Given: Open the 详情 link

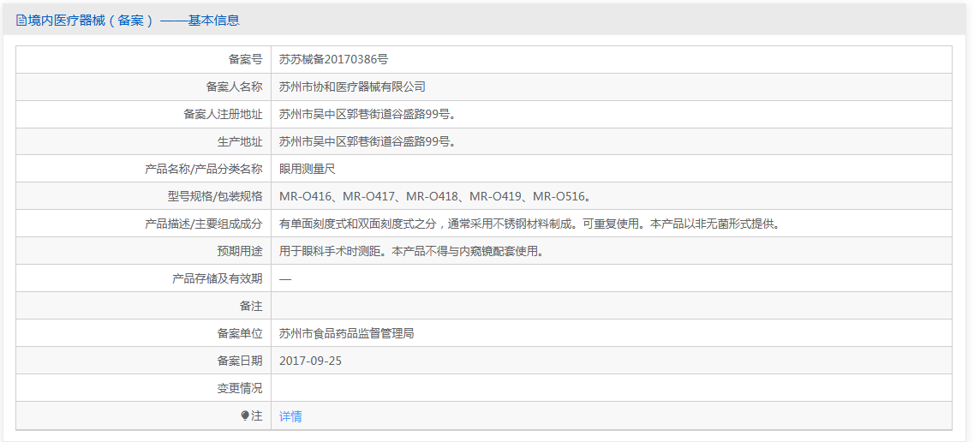Looking at the screenshot, I should coord(290,416).
